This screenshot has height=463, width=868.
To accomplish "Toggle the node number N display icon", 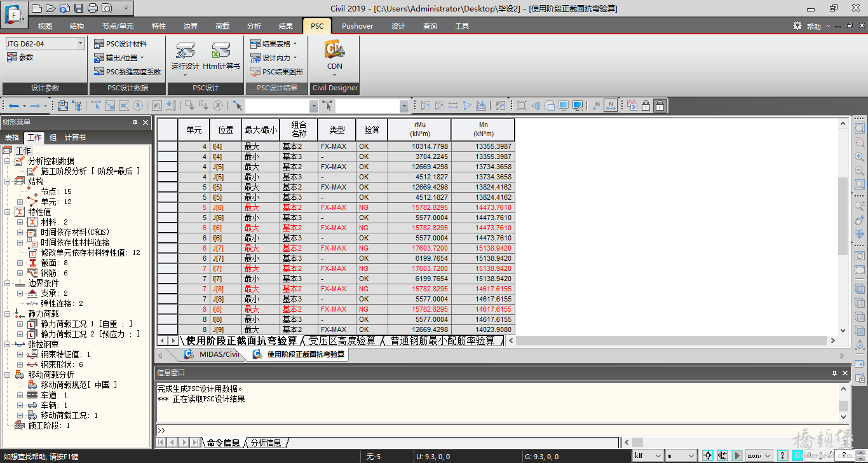I will [x=597, y=106].
